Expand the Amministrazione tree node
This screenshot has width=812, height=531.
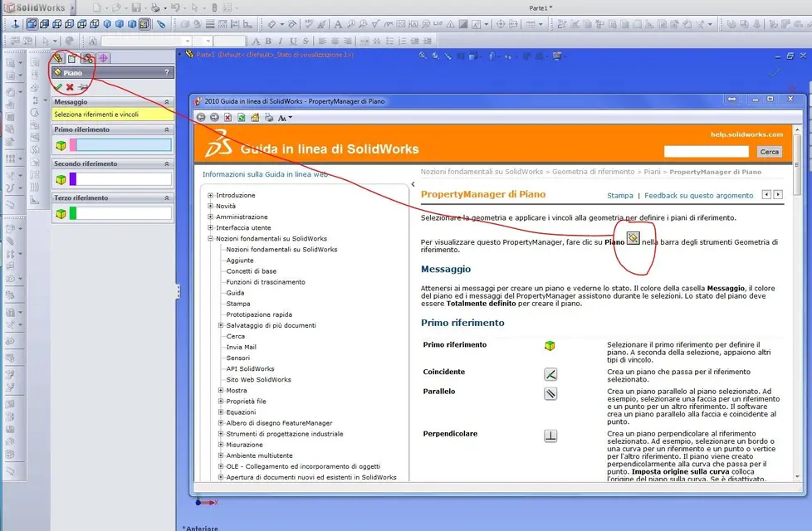210,217
